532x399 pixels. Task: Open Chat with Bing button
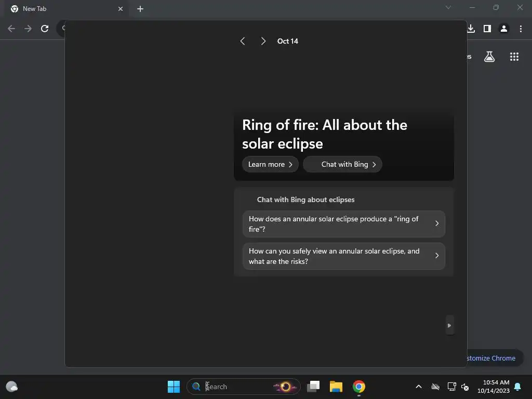pyautogui.click(x=343, y=164)
